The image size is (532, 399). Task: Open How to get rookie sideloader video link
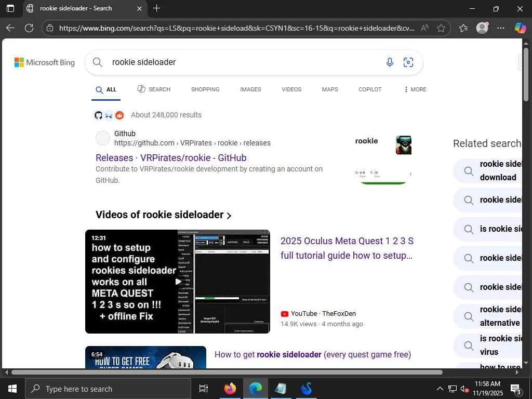(313, 354)
